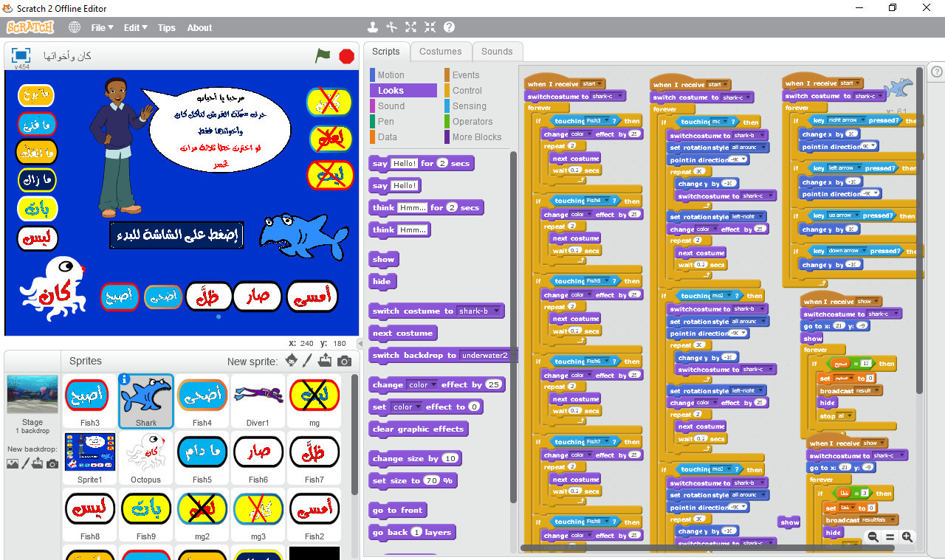Select the Delete scissors tool
Viewport: 945px width, 560px height.
pos(392,27)
